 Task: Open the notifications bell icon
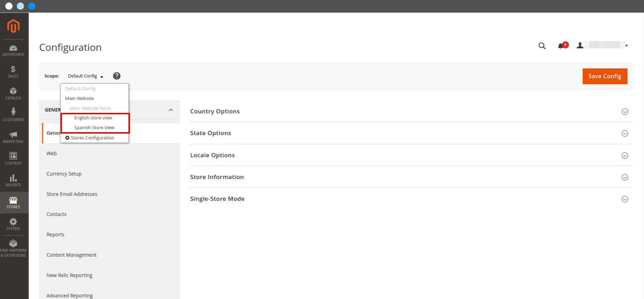pos(561,46)
